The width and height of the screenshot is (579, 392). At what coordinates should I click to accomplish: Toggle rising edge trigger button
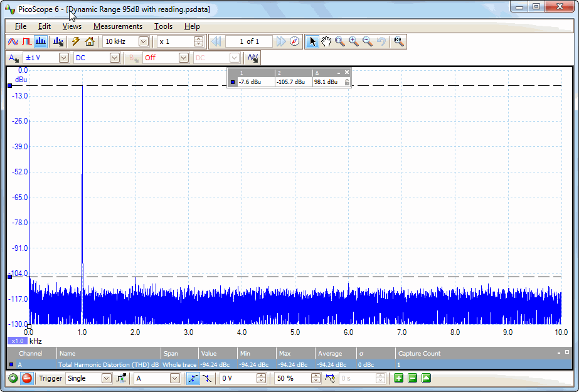point(192,378)
